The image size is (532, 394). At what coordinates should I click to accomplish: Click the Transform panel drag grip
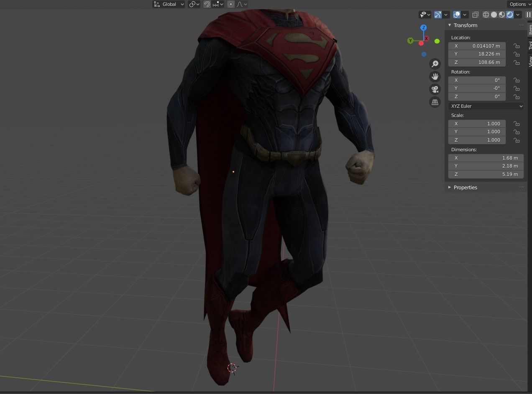pyautogui.click(x=521, y=25)
